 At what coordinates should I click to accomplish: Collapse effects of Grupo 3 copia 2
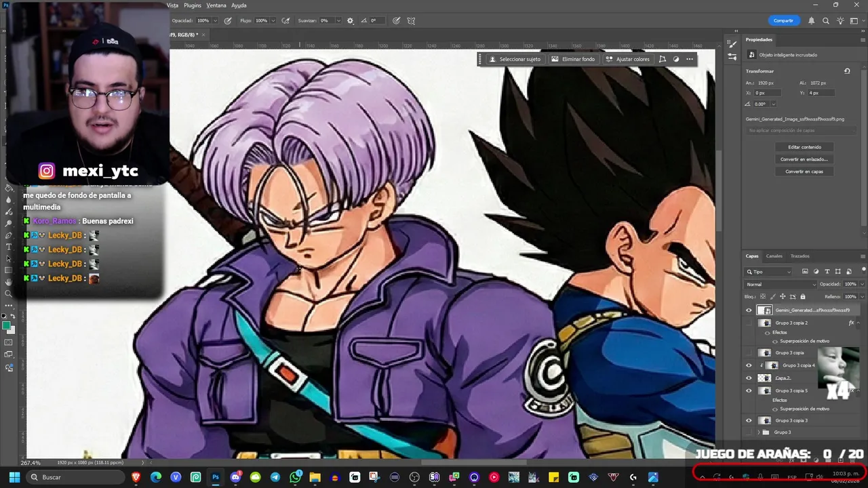[859, 323]
